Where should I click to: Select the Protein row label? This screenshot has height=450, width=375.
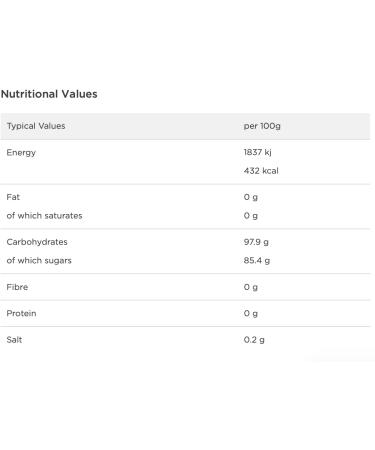[x=21, y=313]
